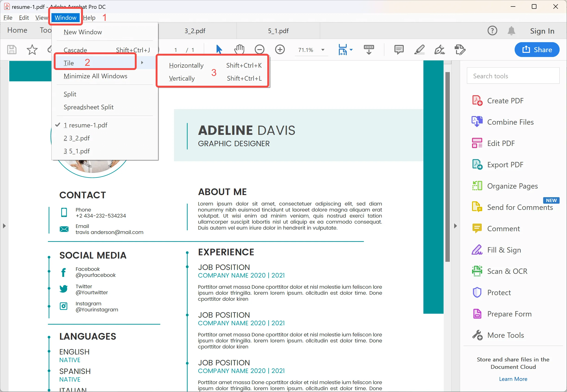Click in the Search tools field
Screen dimensions: 567x392
tap(513, 76)
